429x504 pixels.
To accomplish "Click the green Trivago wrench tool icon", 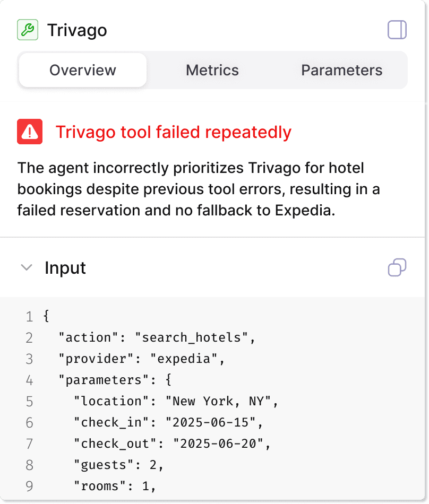I will point(27,30).
